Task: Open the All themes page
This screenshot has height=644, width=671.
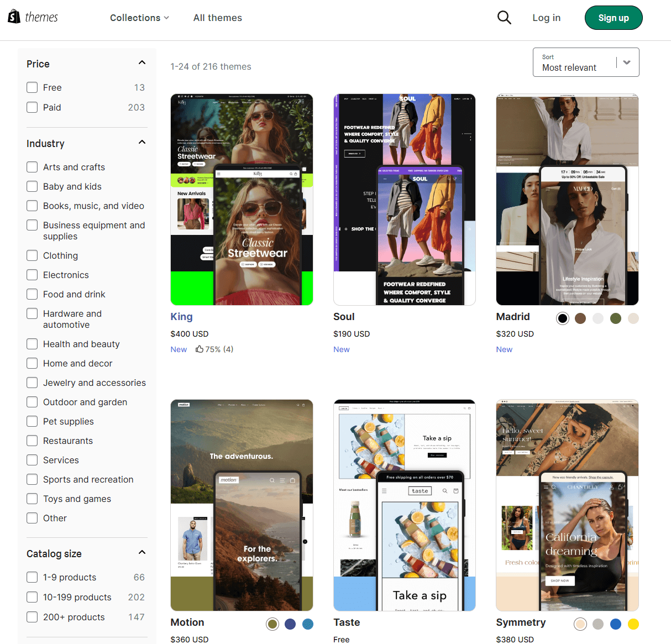Action: coord(217,17)
